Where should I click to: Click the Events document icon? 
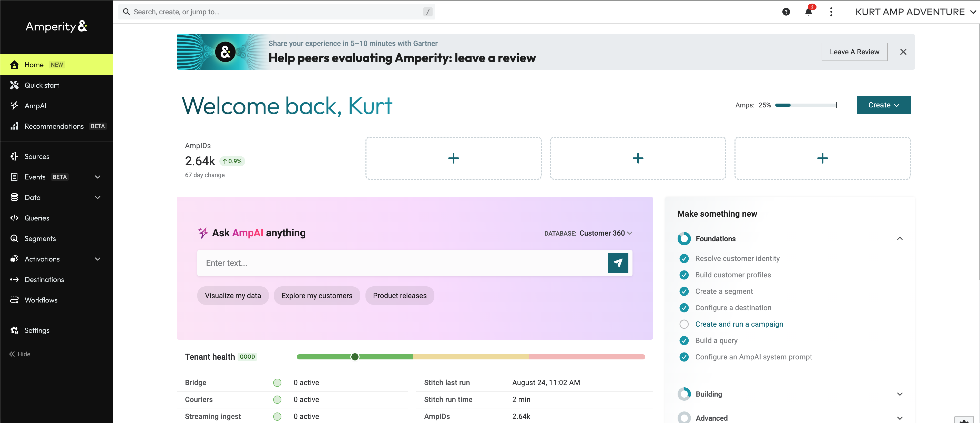point(14,177)
